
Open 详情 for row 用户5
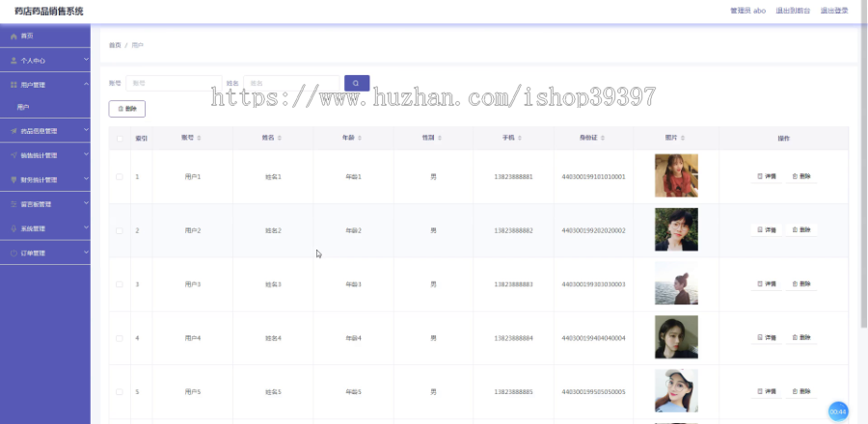pyautogui.click(x=767, y=391)
